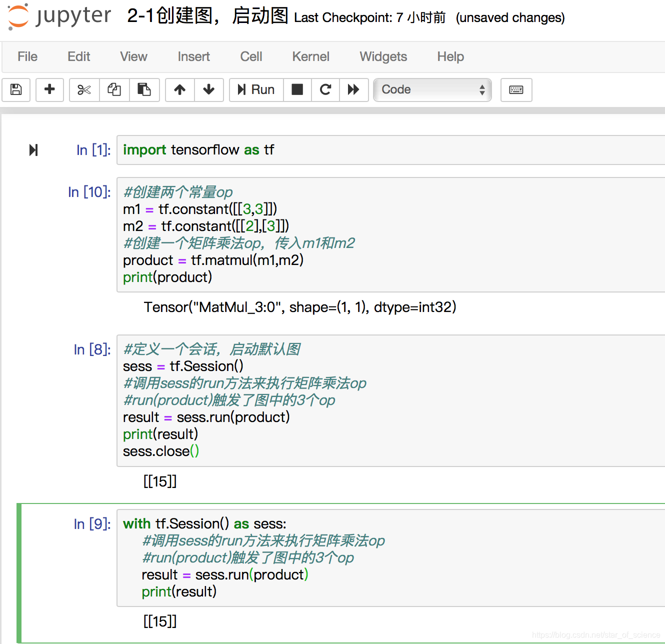Select the In [9] prompt

(x=92, y=524)
